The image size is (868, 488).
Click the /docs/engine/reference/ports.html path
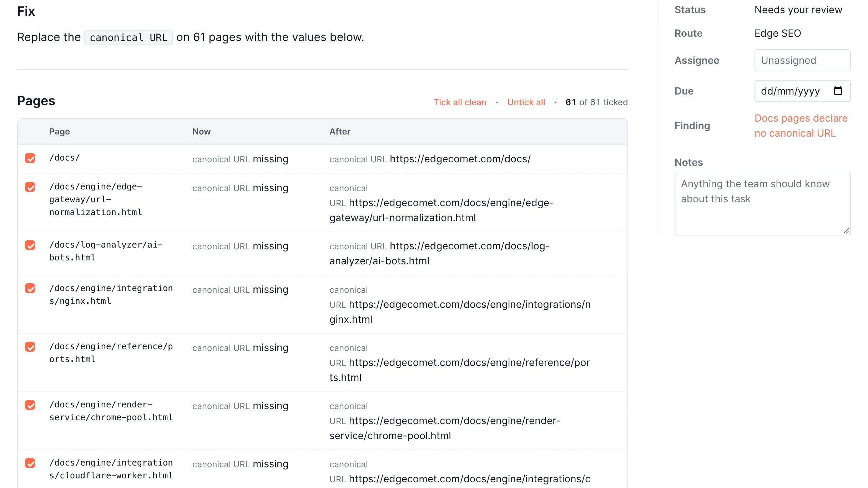click(111, 353)
